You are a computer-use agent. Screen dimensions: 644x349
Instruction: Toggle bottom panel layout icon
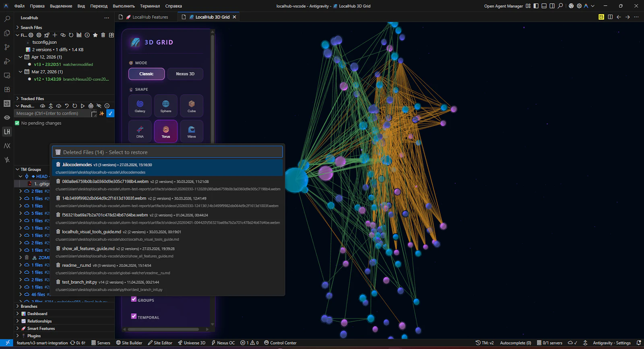[544, 6]
